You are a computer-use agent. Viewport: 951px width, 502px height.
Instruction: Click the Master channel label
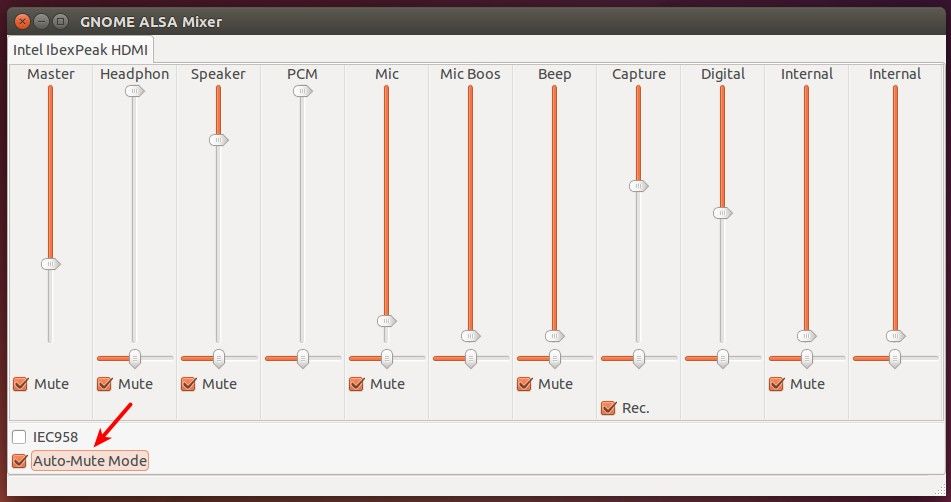coord(51,74)
